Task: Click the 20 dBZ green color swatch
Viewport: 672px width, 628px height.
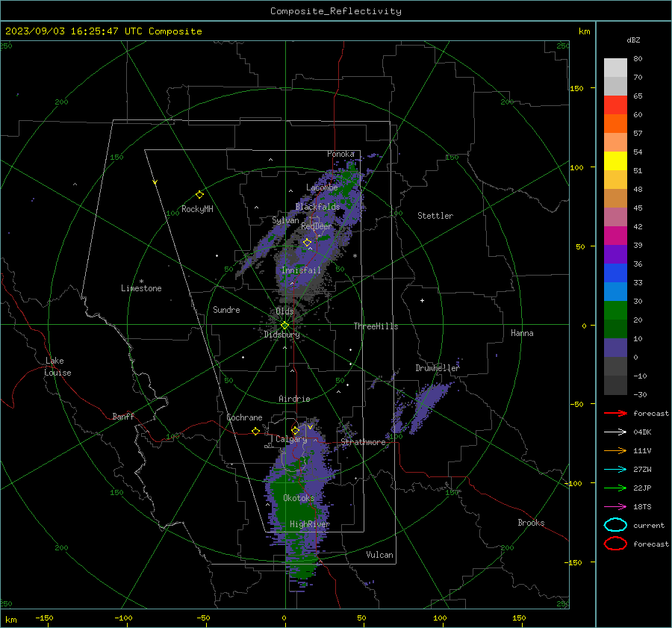Action: pos(615,310)
